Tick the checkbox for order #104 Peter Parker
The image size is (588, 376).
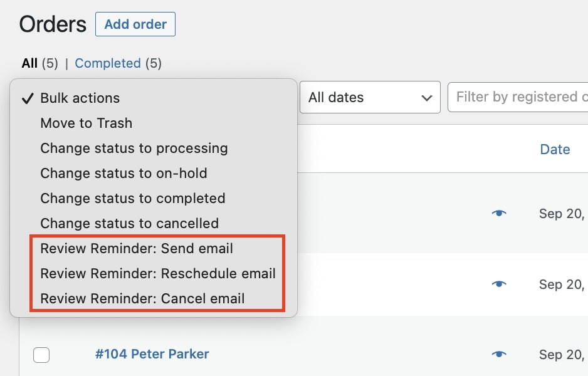pos(41,355)
